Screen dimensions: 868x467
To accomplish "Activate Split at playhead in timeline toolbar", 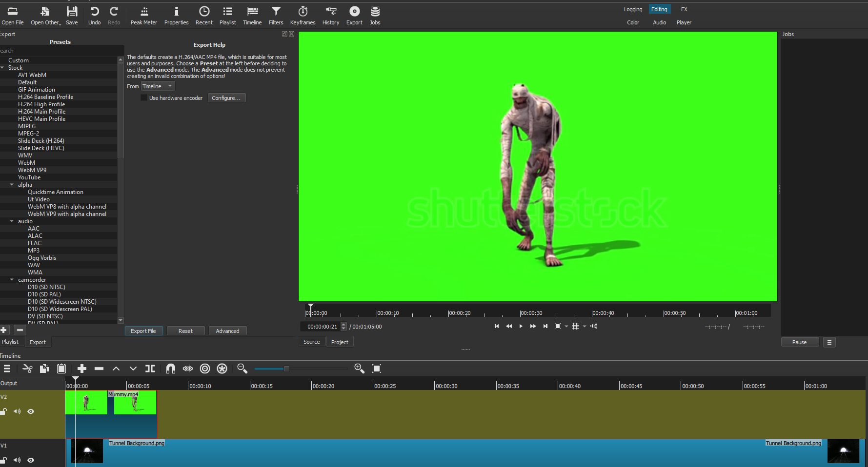I will (150, 369).
